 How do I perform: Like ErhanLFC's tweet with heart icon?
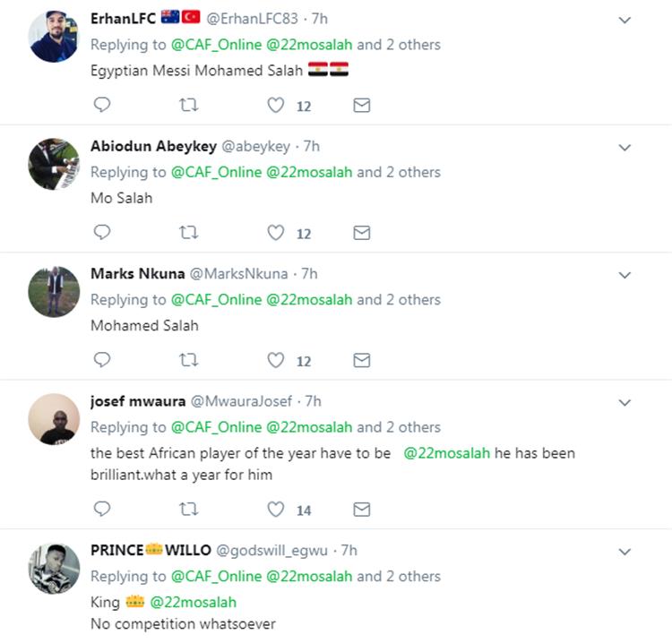pos(276,106)
